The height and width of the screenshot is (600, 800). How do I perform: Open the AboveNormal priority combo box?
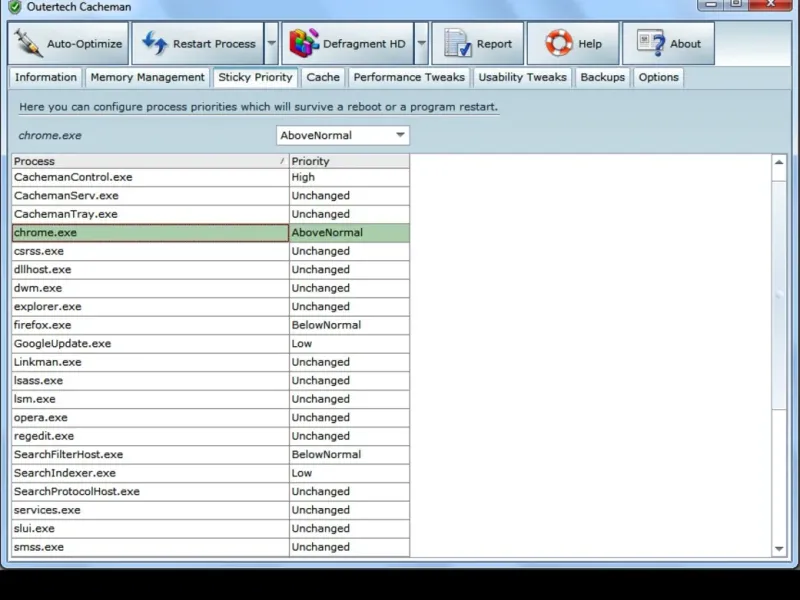[x=342, y=135]
